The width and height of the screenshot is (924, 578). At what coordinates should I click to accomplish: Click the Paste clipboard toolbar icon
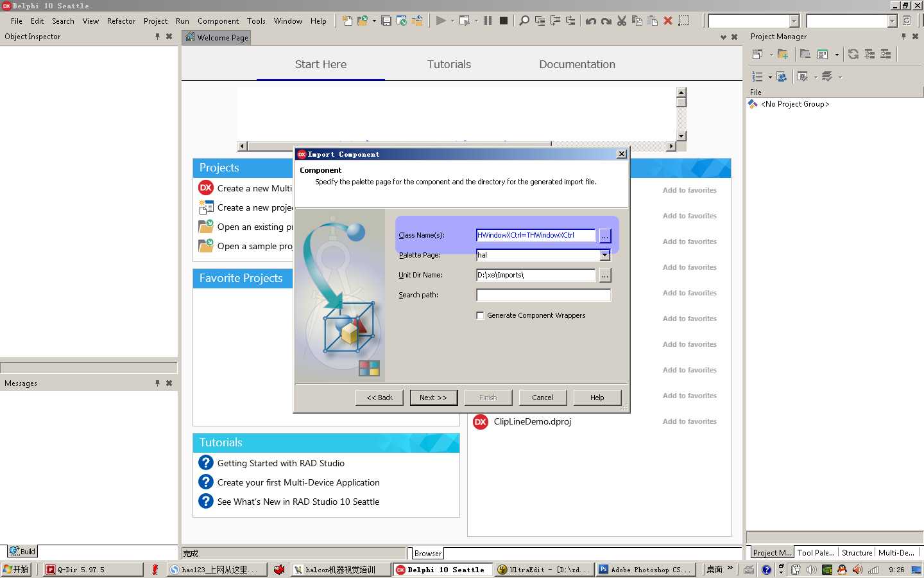click(653, 21)
